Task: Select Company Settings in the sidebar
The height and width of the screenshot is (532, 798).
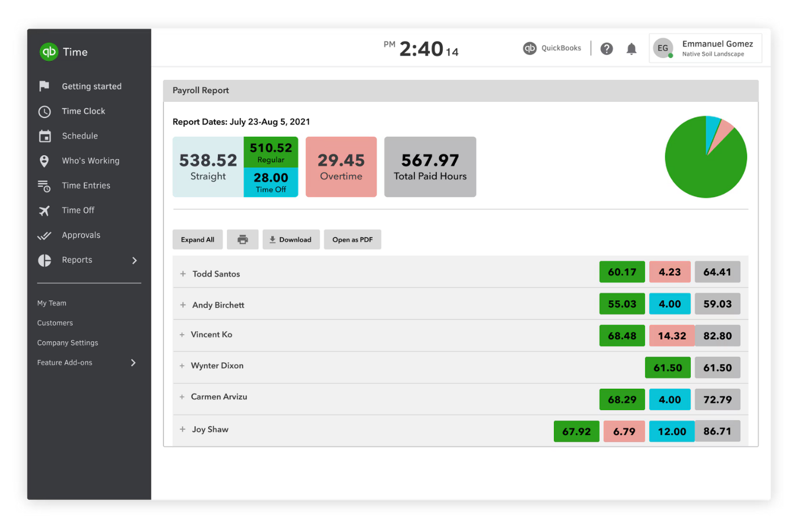Action: click(x=67, y=343)
